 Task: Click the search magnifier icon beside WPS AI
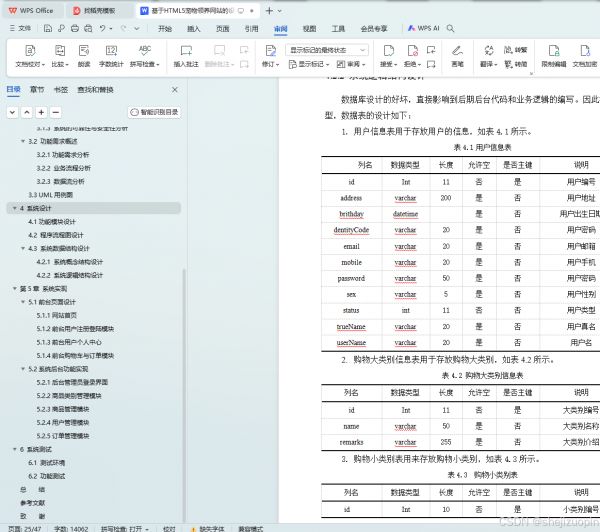(x=450, y=28)
